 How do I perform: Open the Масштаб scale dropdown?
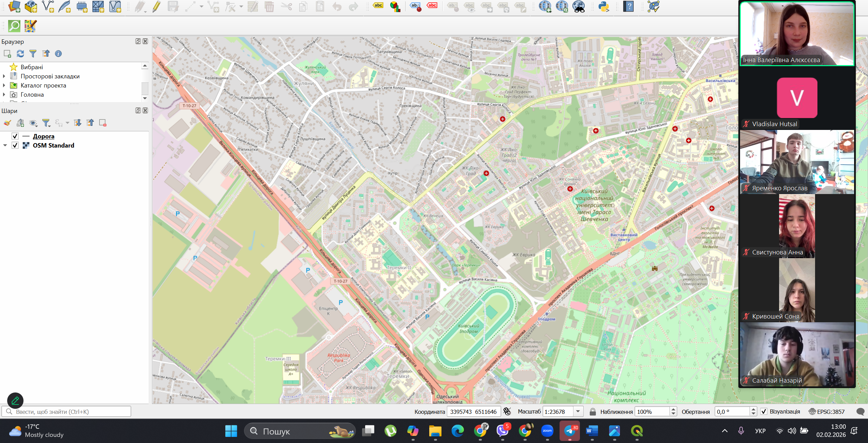coord(578,411)
